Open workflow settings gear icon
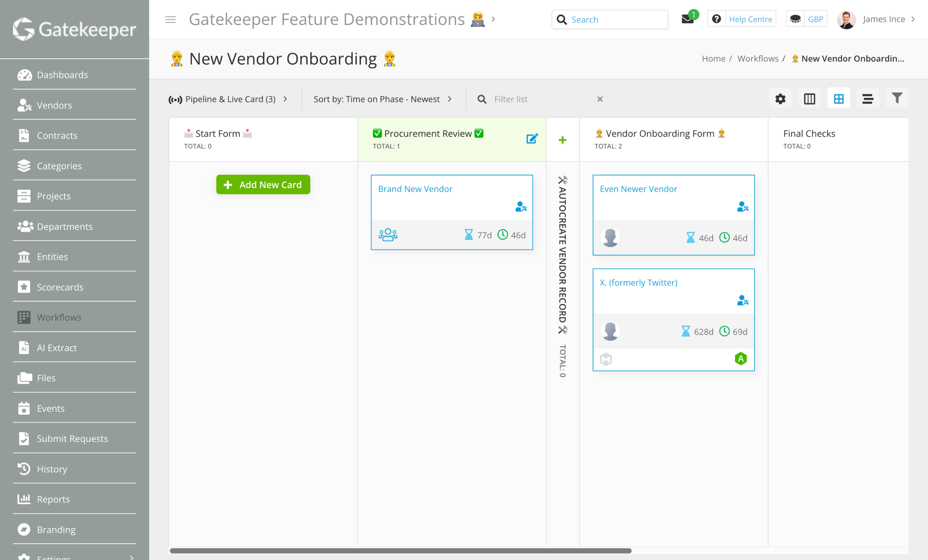The width and height of the screenshot is (928, 560). [780, 99]
